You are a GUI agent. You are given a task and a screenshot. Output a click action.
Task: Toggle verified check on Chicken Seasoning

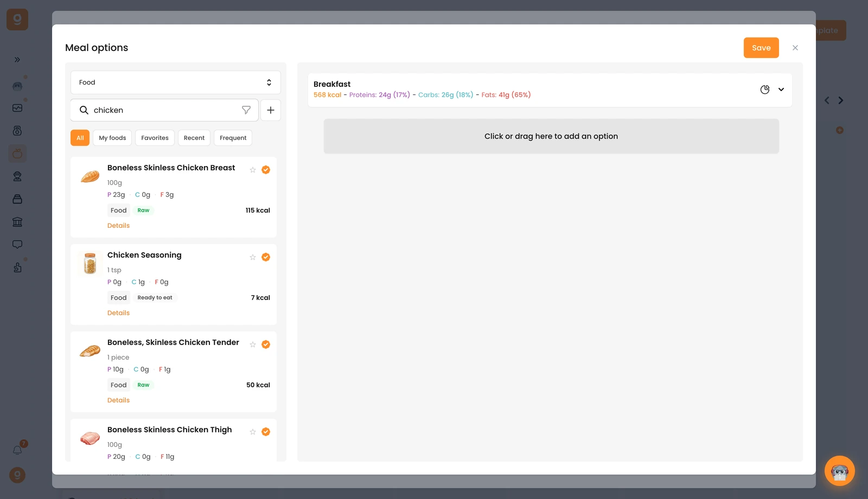point(266,257)
